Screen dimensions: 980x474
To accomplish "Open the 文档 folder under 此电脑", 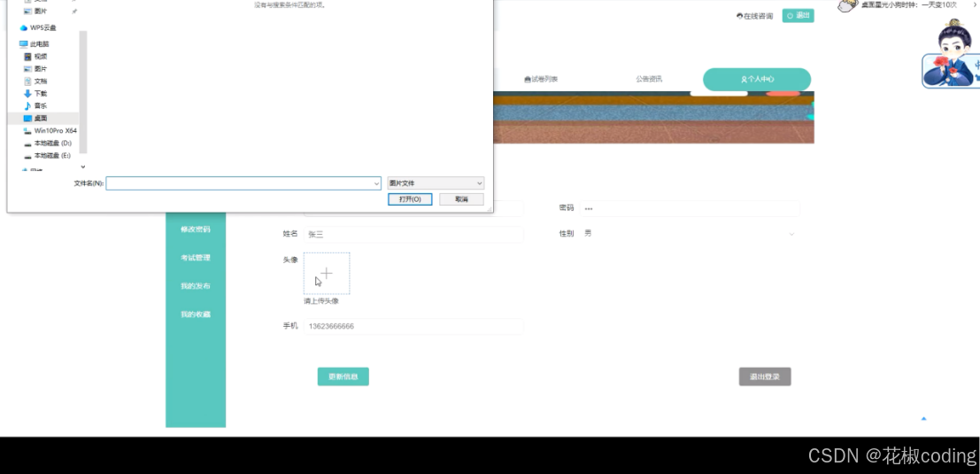I will coord(40,82).
